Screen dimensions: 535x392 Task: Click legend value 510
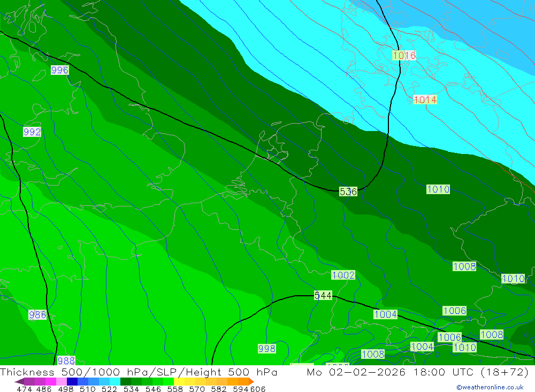pyautogui.click(x=87, y=389)
